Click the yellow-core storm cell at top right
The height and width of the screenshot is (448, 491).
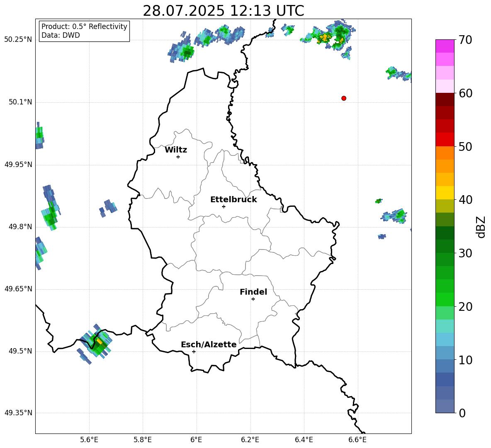point(328,35)
